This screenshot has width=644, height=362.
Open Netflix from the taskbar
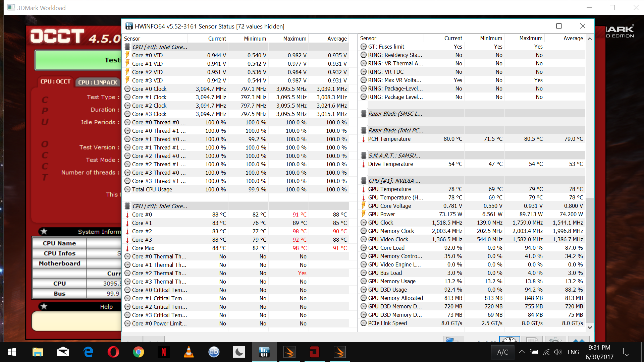[x=163, y=352]
